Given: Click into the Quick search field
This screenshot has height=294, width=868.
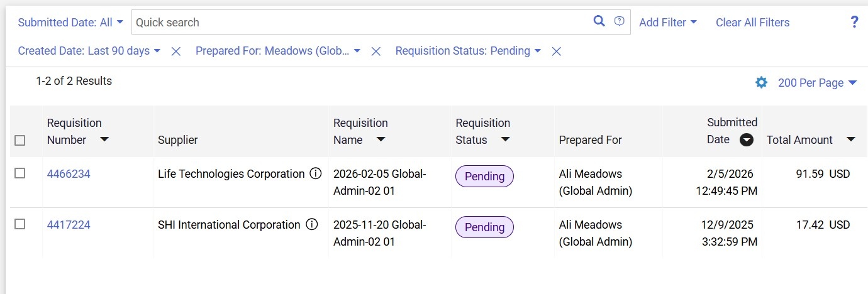Looking at the screenshot, I should 359,22.
